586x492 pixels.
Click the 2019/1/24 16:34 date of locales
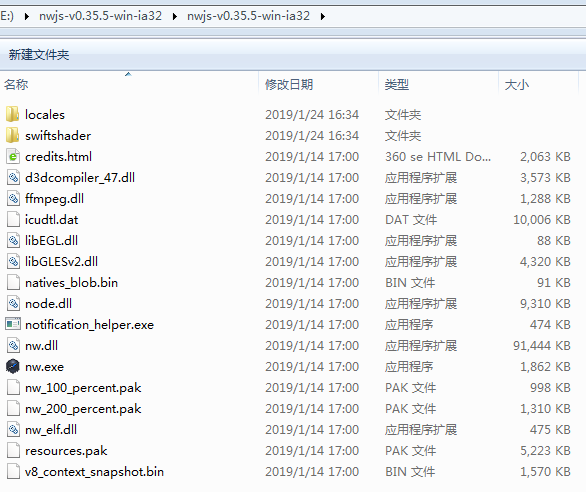coord(312,114)
